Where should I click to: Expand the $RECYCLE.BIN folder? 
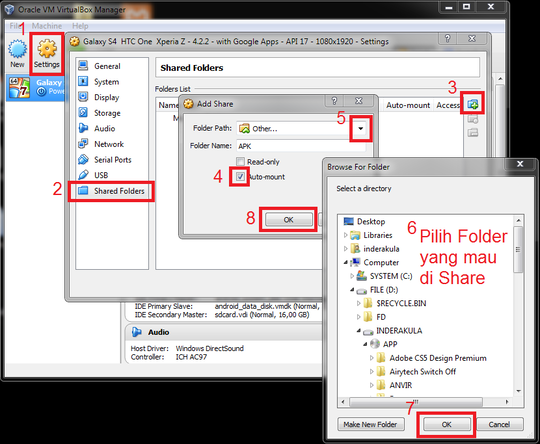(359, 303)
